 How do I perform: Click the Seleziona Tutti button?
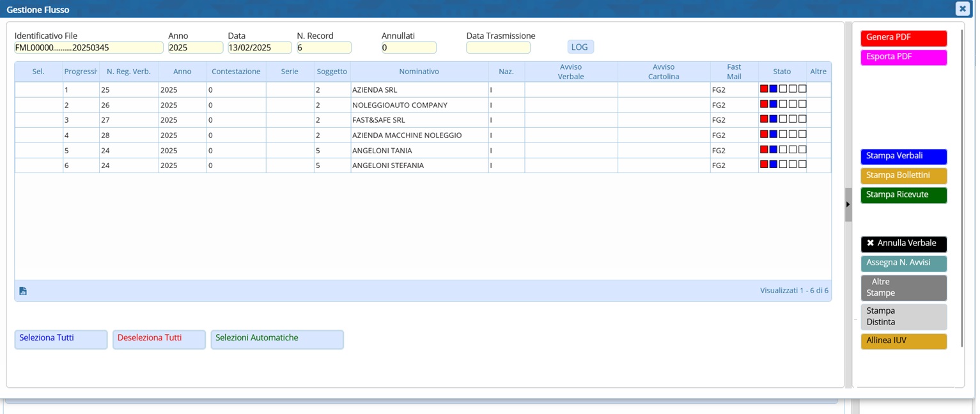coord(61,339)
